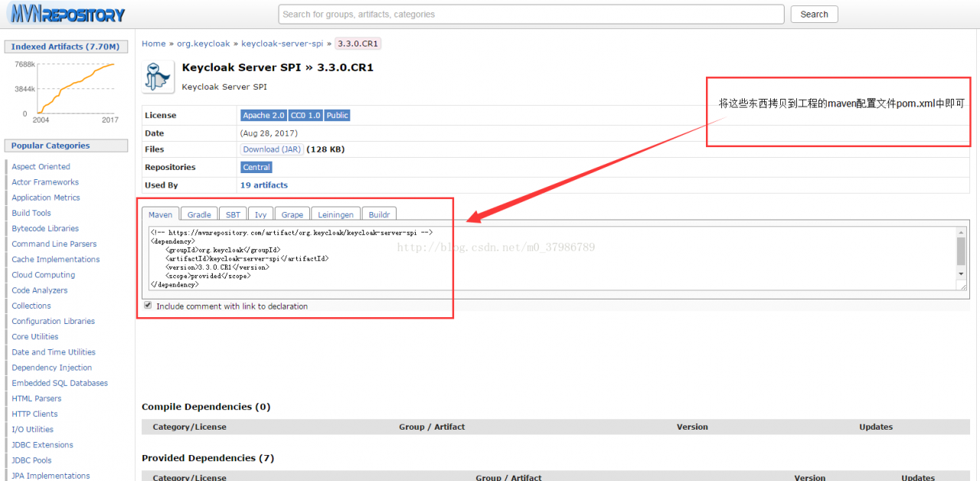Click the MVNRepository logo
Viewport: 980px width, 481px height.
[x=67, y=13]
